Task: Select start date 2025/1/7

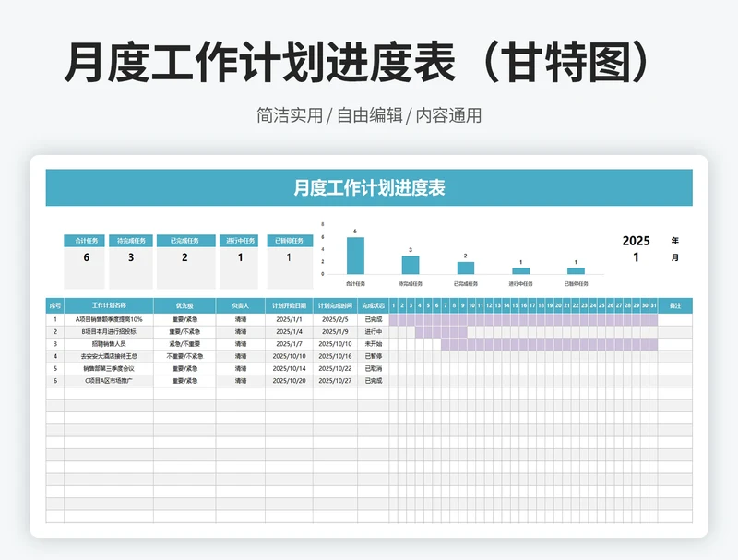Action: click(289, 344)
